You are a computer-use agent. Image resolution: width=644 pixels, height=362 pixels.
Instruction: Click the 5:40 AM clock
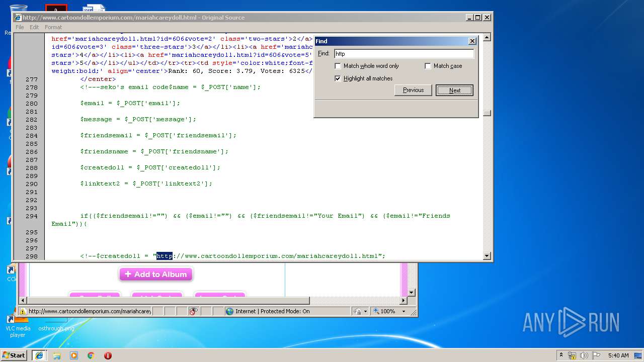click(x=618, y=355)
